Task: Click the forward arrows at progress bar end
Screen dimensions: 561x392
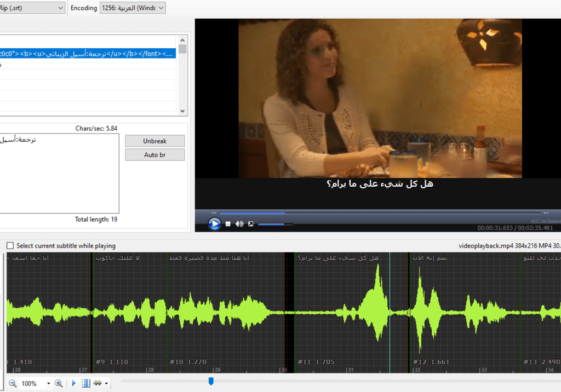Action: coord(546,213)
